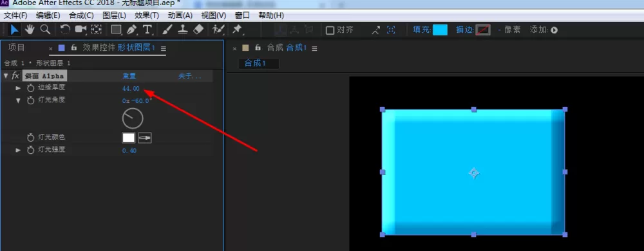Click the 添加 add play button
This screenshot has height=251, width=644.
(x=554, y=30)
